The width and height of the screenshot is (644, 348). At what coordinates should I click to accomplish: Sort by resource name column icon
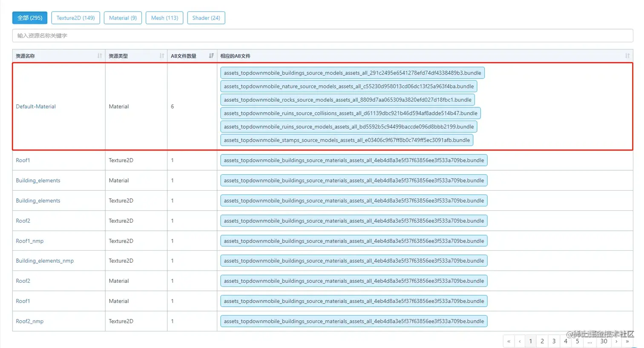[100, 56]
